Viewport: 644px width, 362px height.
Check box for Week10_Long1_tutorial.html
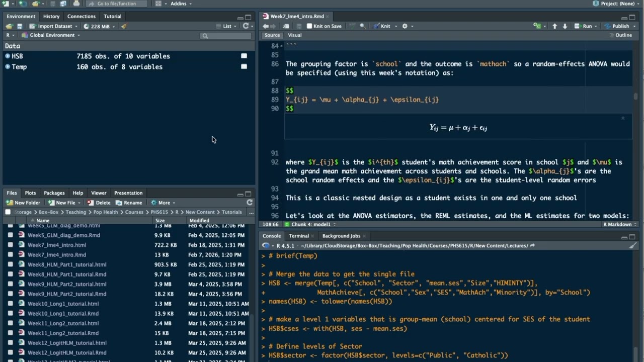10,304
